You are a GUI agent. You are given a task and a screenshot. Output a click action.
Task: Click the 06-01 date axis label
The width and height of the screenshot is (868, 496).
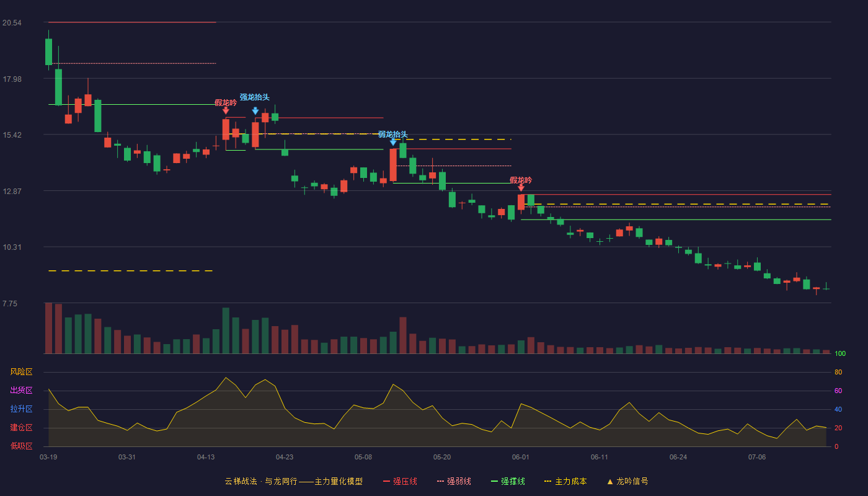pyautogui.click(x=521, y=457)
